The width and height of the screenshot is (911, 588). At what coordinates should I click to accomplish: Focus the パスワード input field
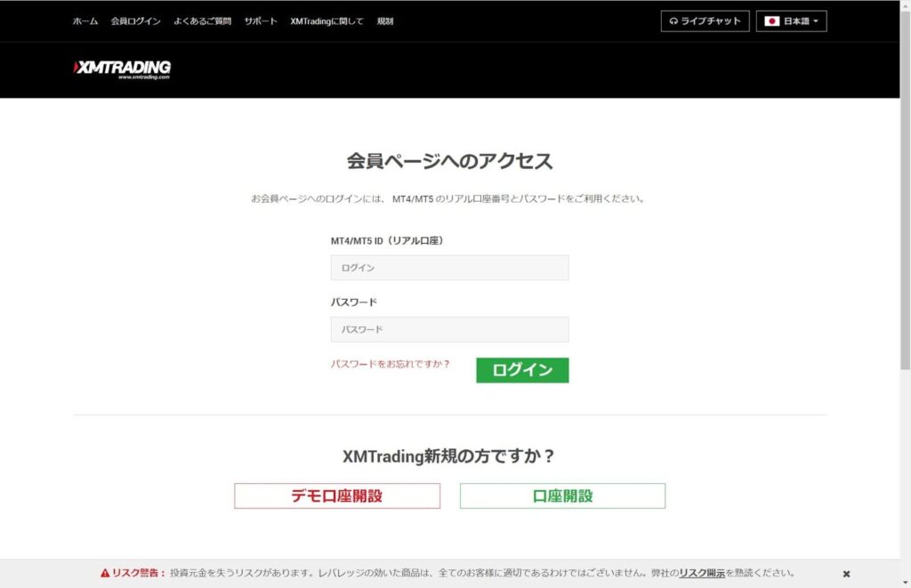coord(449,329)
